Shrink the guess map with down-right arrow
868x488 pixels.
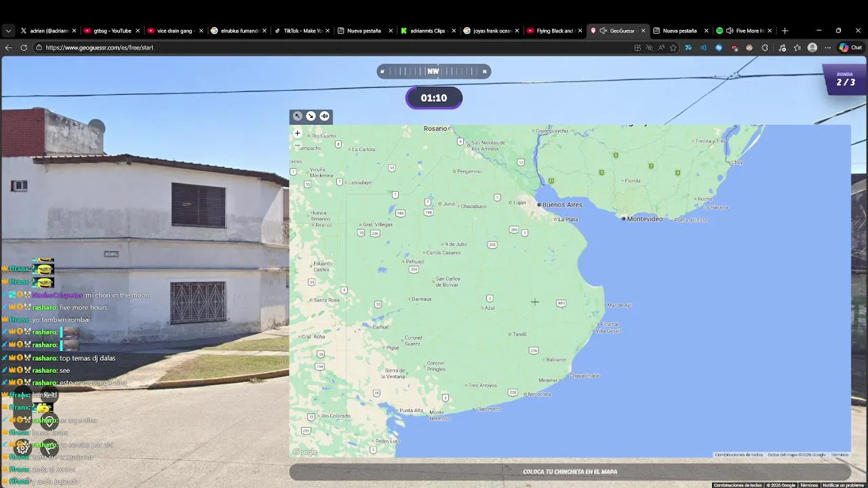click(311, 116)
